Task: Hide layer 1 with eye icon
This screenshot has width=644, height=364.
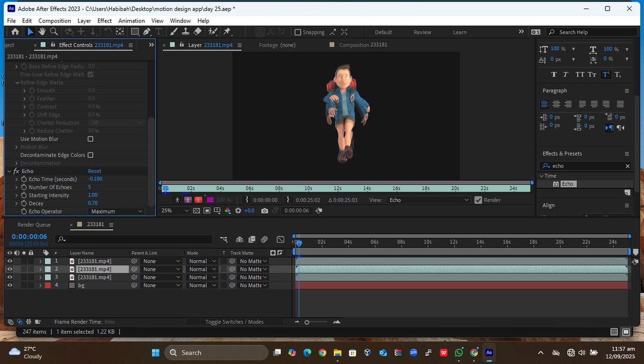Action: [x=10, y=261]
